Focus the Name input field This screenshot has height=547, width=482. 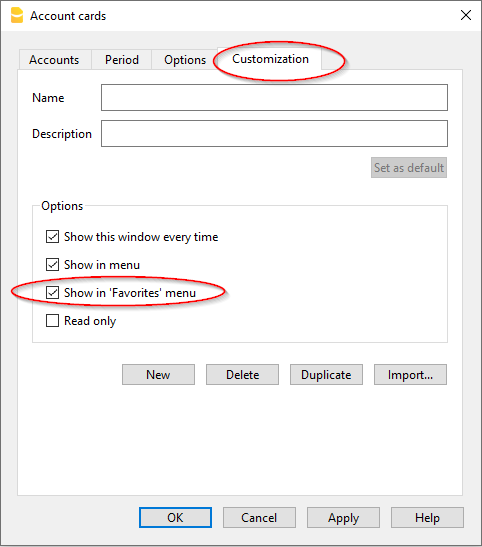click(274, 97)
